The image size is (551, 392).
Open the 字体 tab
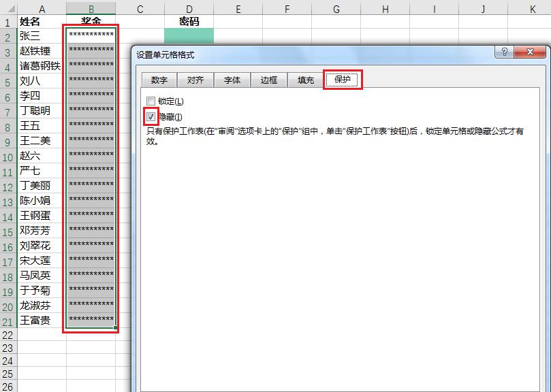click(232, 80)
